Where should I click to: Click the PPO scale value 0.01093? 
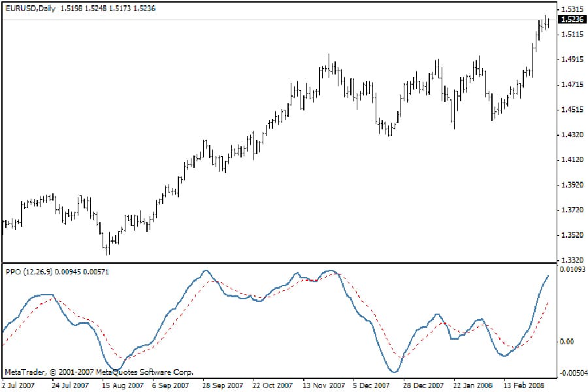(x=570, y=268)
